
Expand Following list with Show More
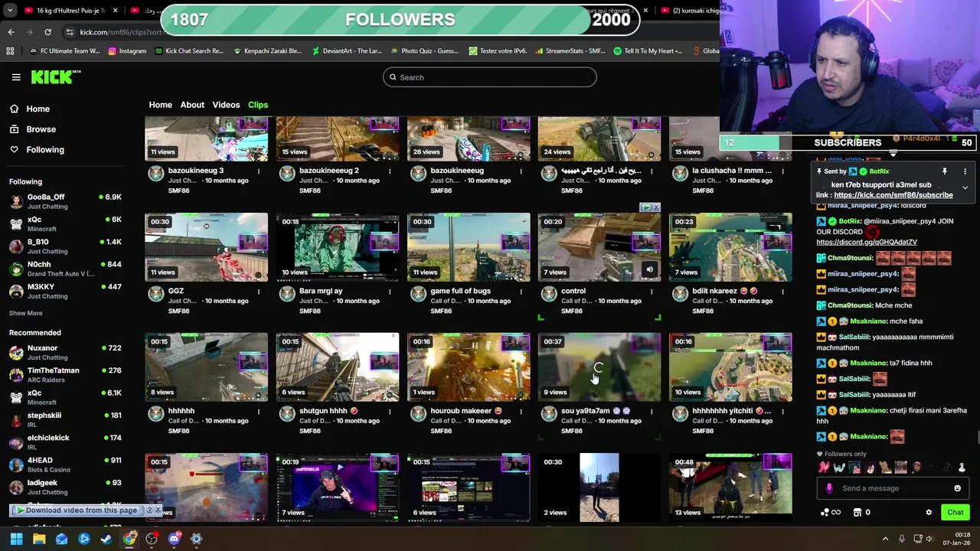pos(26,313)
